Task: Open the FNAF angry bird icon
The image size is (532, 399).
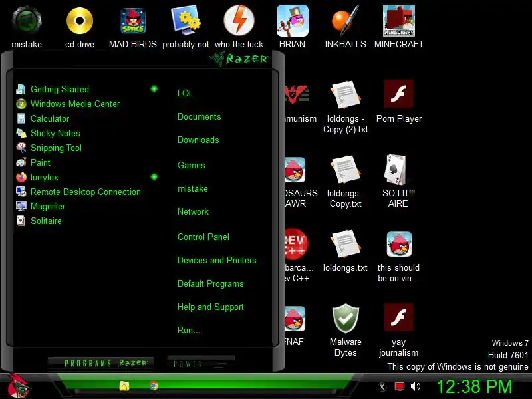Action: 295,319
